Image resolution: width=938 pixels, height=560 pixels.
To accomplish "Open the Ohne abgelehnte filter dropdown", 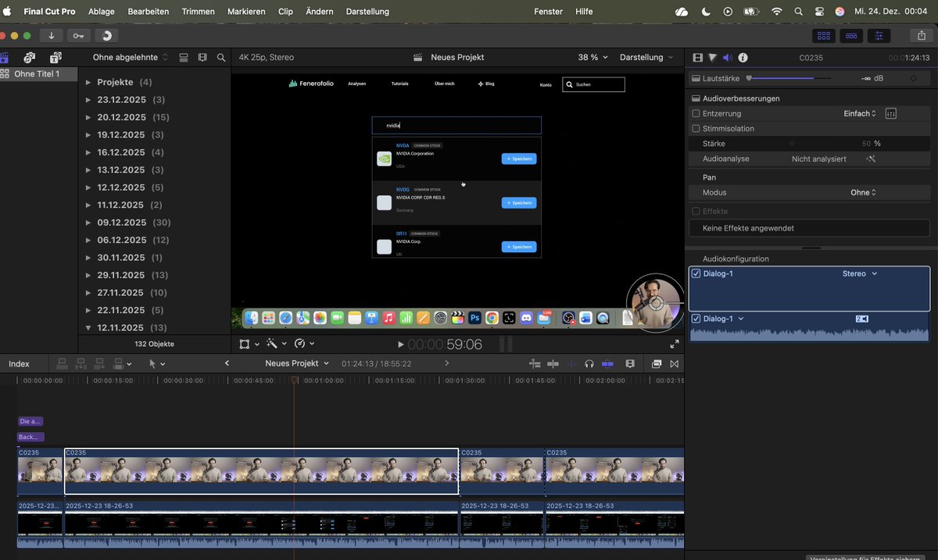I will 131,57.
